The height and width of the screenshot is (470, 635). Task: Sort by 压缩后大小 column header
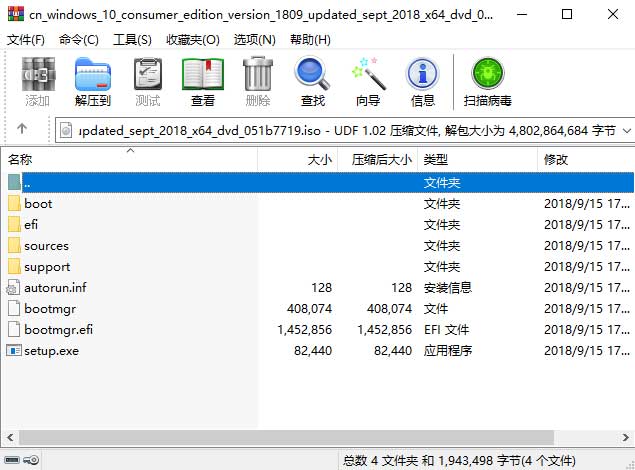(x=377, y=160)
